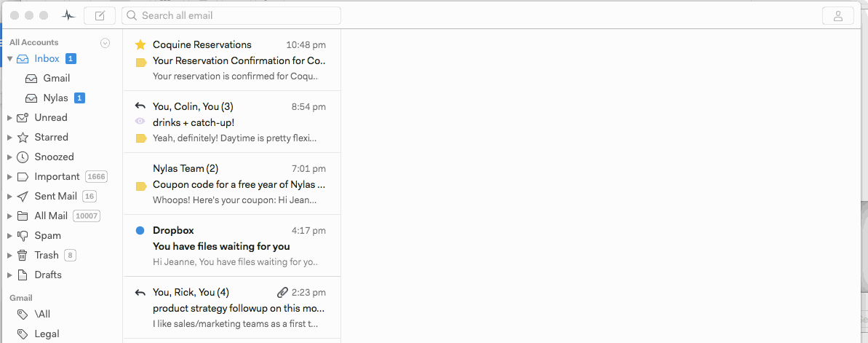Toggle unread dot on Dropbox email

coord(140,231)
